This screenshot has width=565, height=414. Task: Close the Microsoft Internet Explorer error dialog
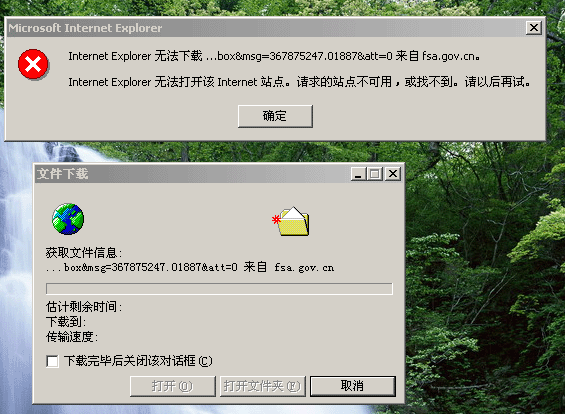tap(534, 28)
